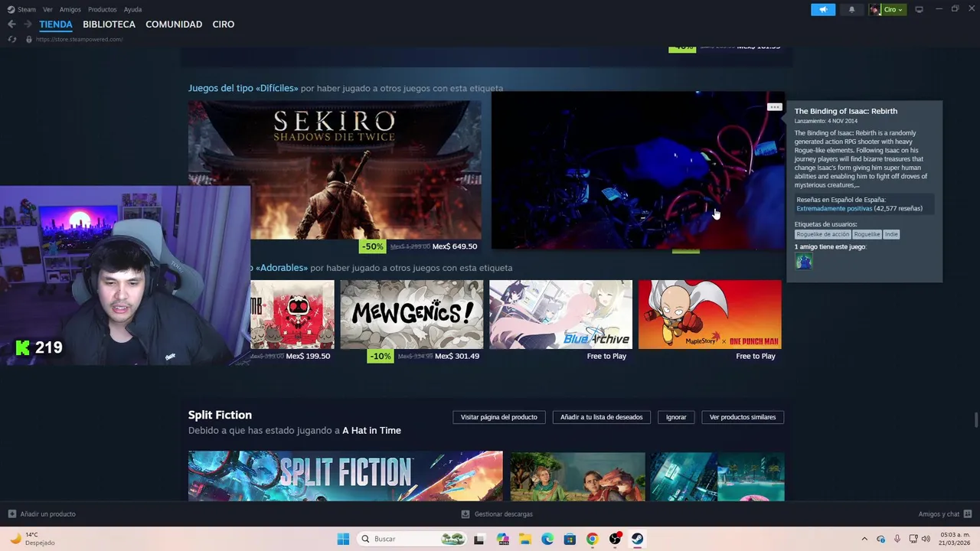Image resolution: width=980 pixels, height=551 pixels.
Task: Switch to the COMUNIDAD tab
Action: 174,24
